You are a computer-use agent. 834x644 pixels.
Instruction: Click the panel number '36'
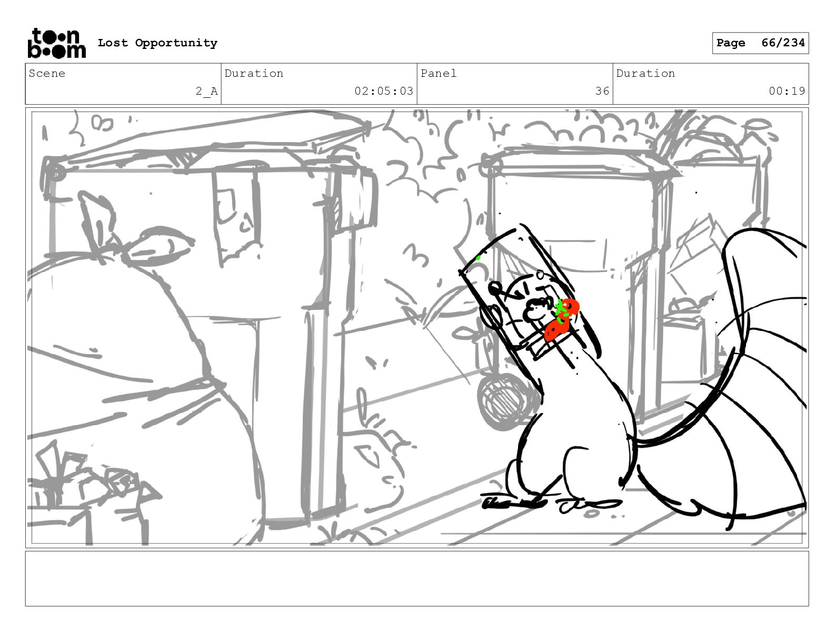[x=602, y=91]
